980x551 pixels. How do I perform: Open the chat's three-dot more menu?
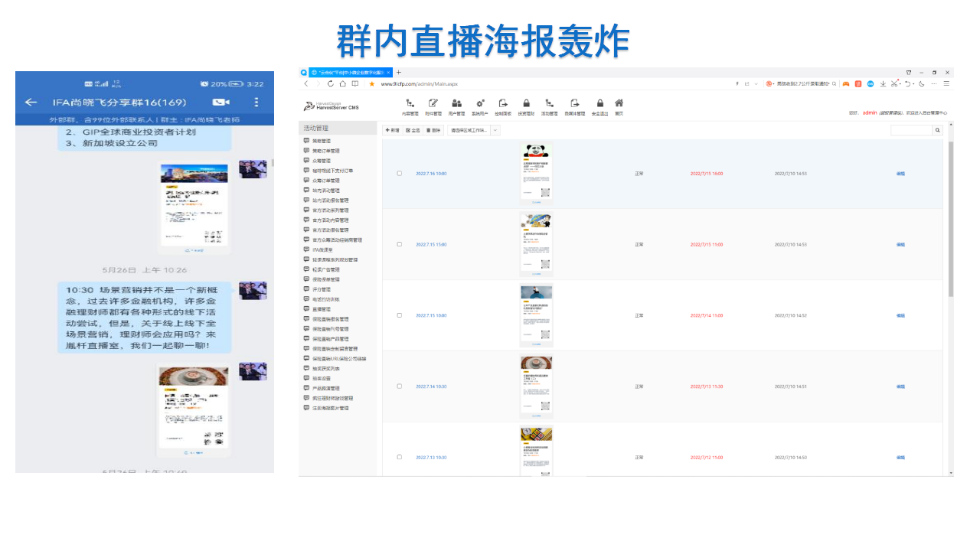click(x=256, y=102)
